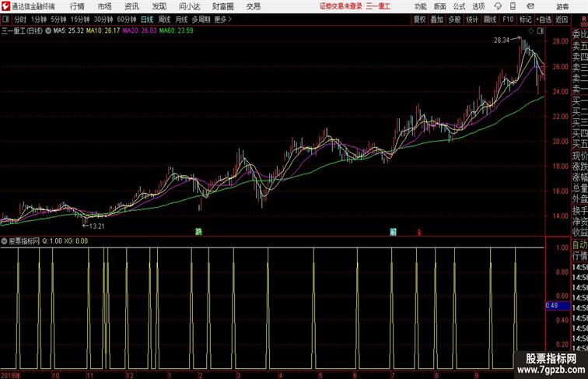This screenshot has width=588, height=379.
Task: Open the 多周期 multi-period view
Action: [x=201, y=19]
